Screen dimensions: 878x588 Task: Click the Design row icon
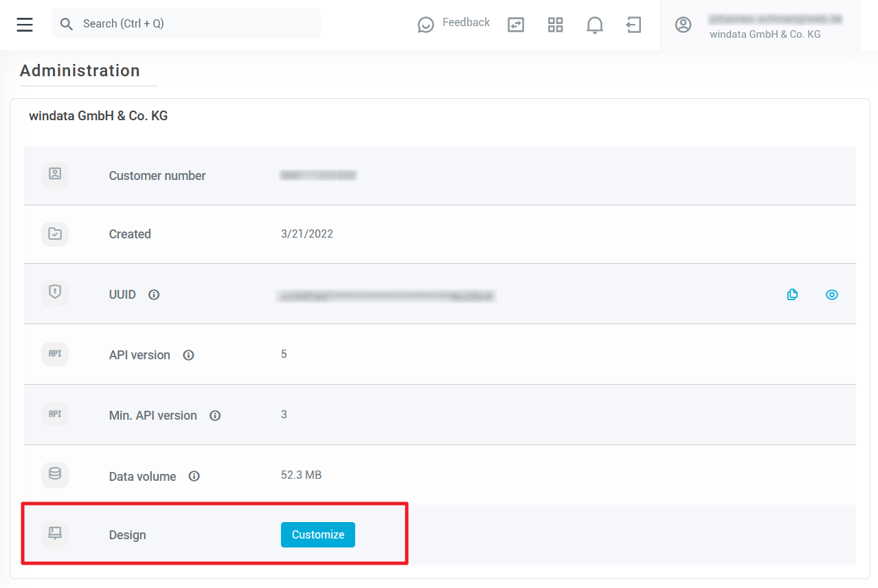coord(55,534)
